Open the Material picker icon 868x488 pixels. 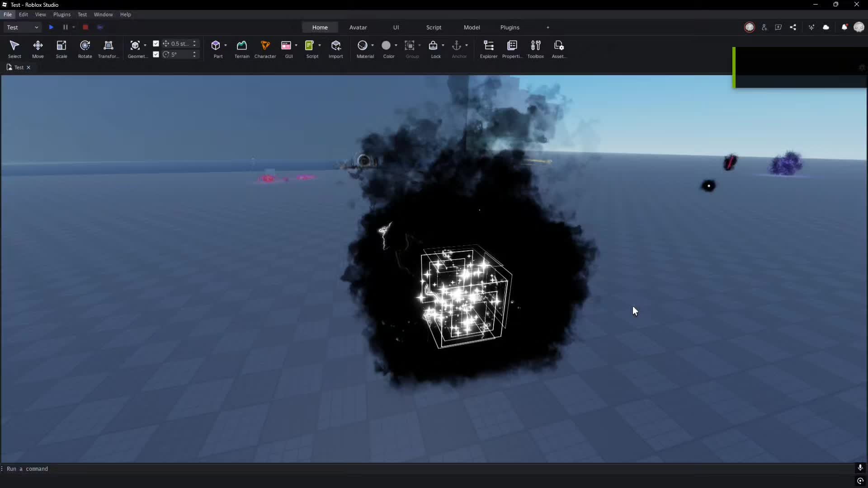pos(363,46)
